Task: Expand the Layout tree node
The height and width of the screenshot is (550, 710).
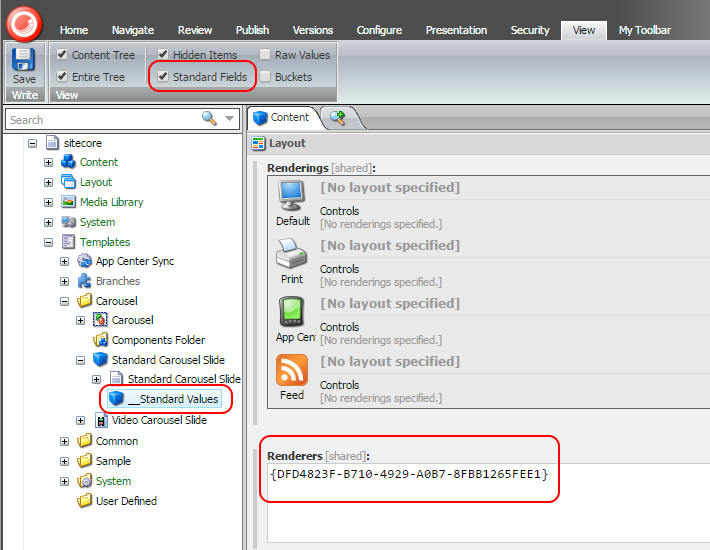Action: [x=48, y=182]
